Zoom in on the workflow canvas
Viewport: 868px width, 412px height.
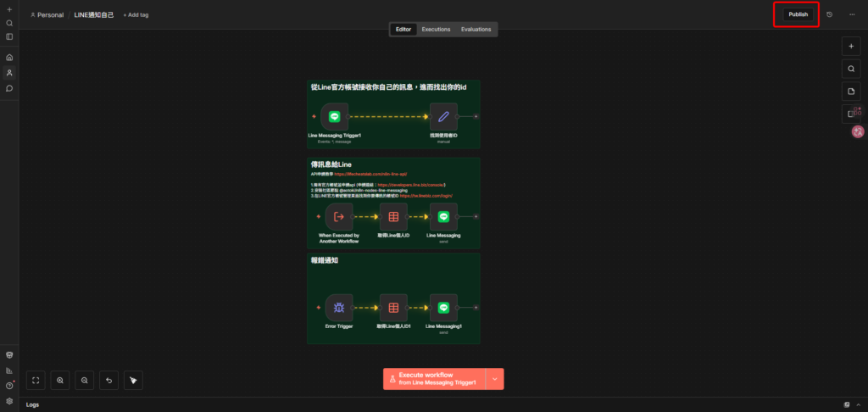coord(60,381)
